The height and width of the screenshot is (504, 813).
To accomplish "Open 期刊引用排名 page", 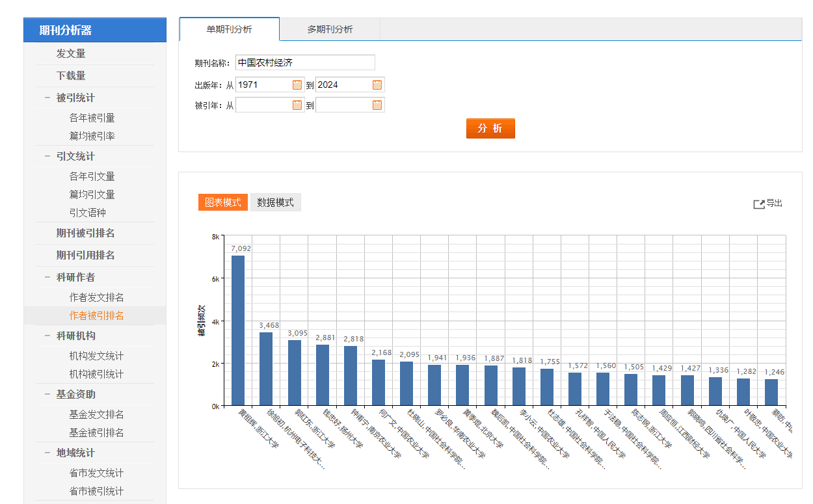I will pyautogui.click(x=85, y=255).
